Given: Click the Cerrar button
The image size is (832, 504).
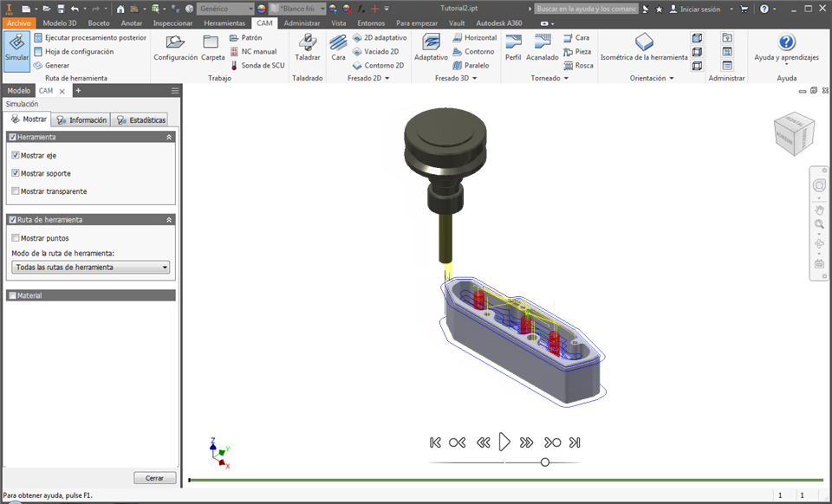Looking at the screenshot, I should pyautogui.click(x=154, y=478).
